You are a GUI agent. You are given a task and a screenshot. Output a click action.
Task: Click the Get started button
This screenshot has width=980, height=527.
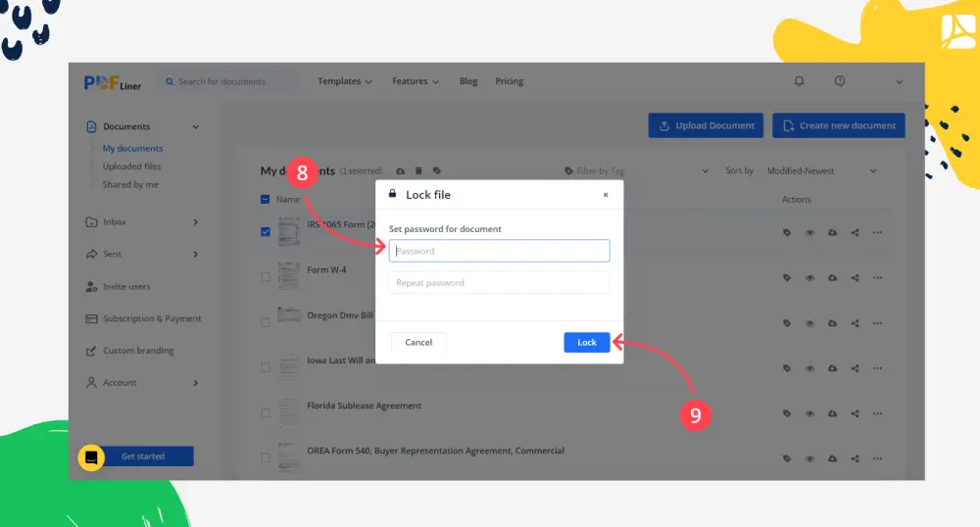coord(143,456)
